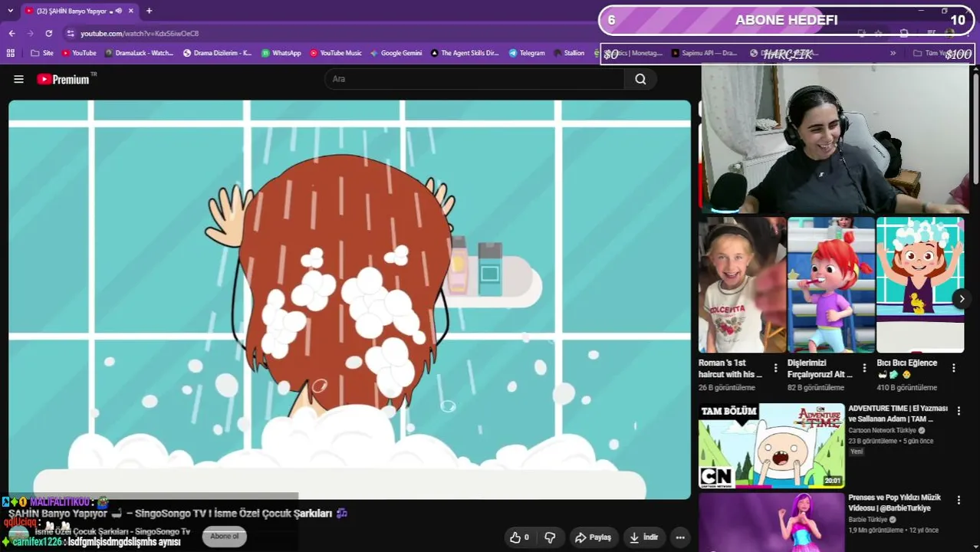The image size is (980, 552).
Task: Expand hidden bookmarks with double chevron
Action: [x=893, y=53]
